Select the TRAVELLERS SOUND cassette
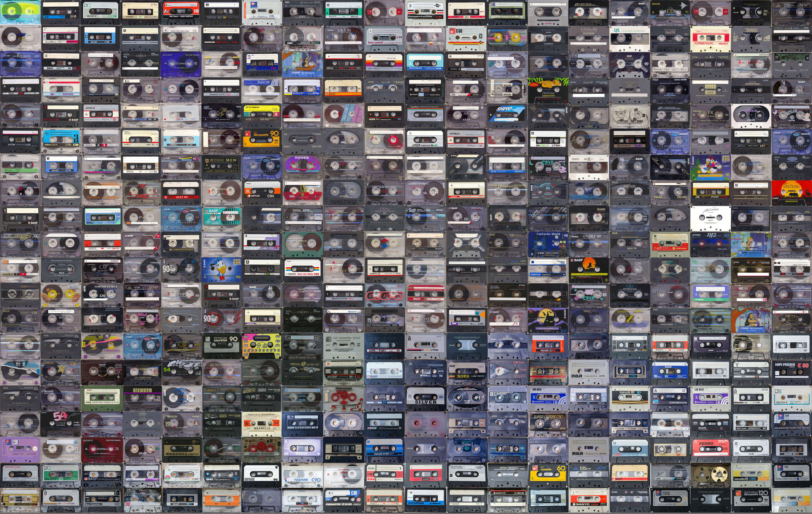The height and width of the screenshot is (514, 812). (20, 475)
